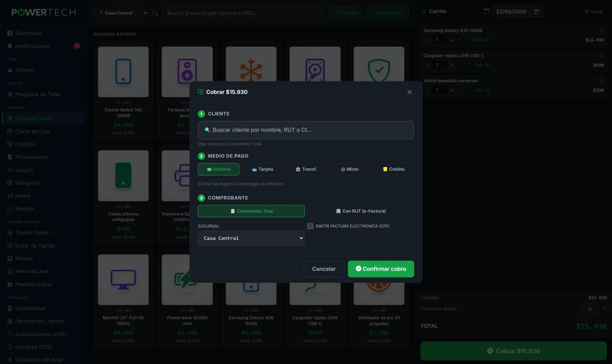
Task: Add Funda silicona antigolpes product
Action: (x=123, y=195)
